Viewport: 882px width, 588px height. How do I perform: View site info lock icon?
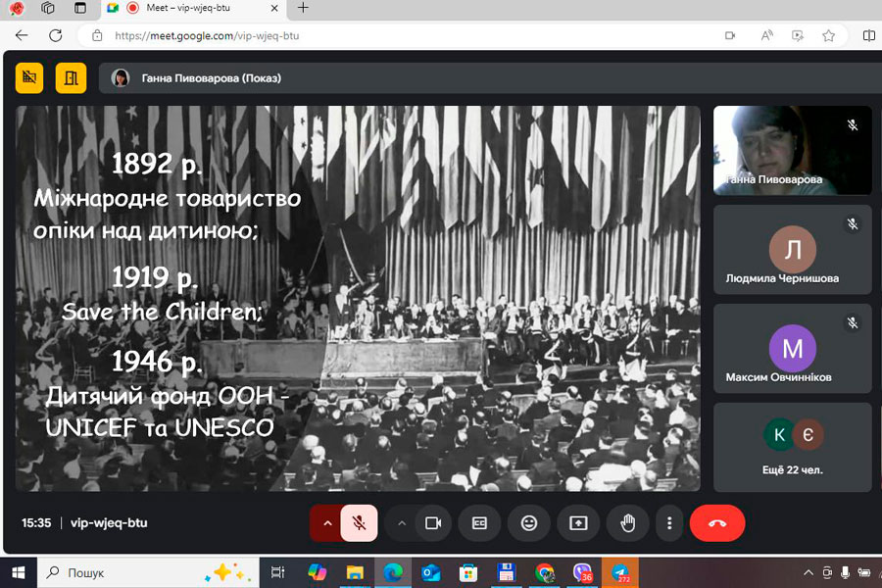tap(97, 35)
